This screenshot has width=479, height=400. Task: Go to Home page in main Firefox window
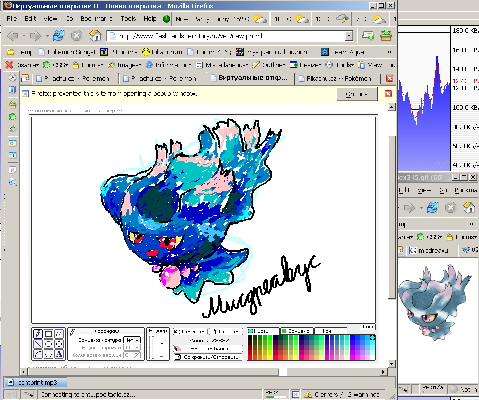(x=95, y=36)
